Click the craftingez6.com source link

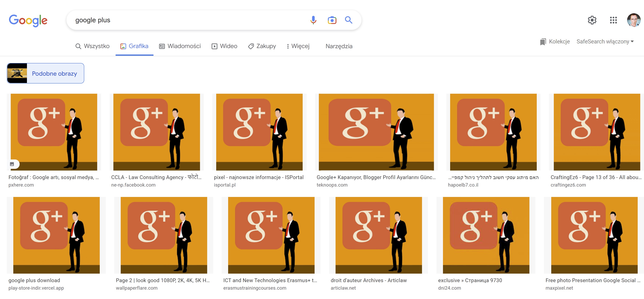[x=568, y=185]
